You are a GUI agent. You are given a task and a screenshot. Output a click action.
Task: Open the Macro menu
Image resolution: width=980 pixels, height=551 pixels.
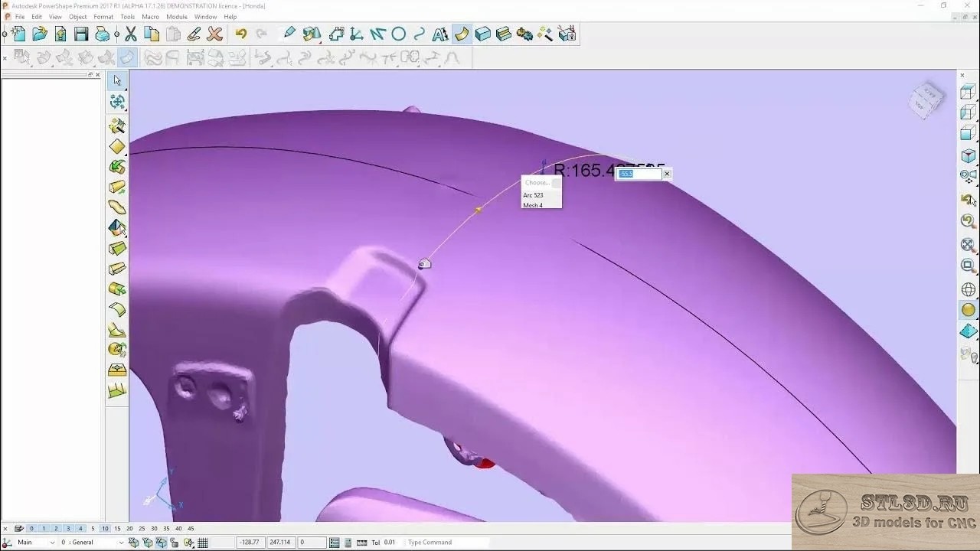point(150,17)
